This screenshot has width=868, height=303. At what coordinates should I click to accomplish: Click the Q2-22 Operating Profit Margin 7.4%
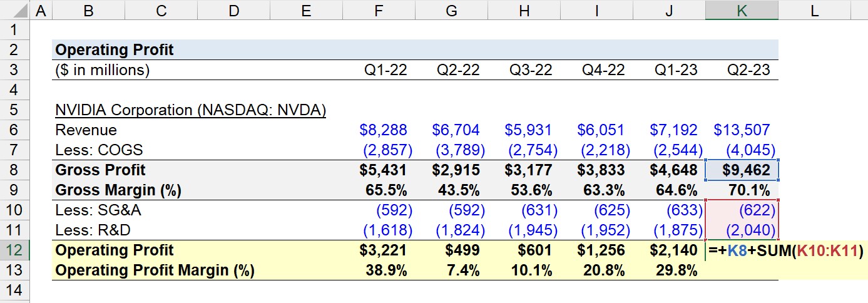[451, 270]
